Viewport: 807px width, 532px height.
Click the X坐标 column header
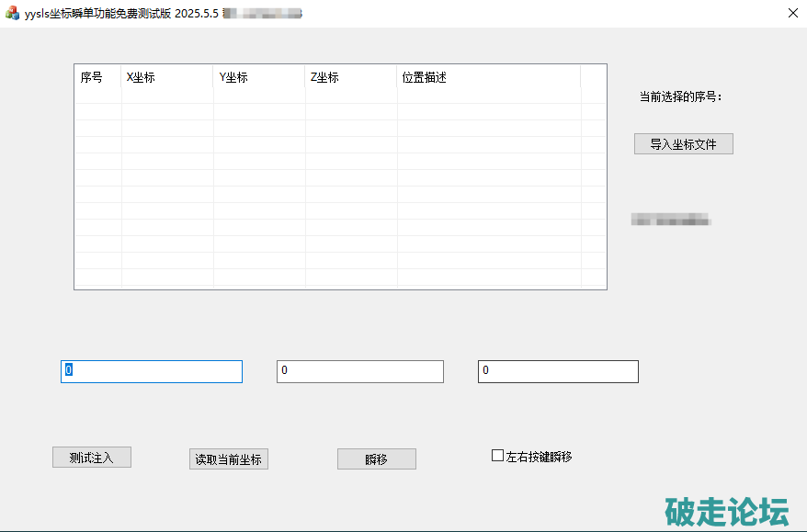[166, 77]
